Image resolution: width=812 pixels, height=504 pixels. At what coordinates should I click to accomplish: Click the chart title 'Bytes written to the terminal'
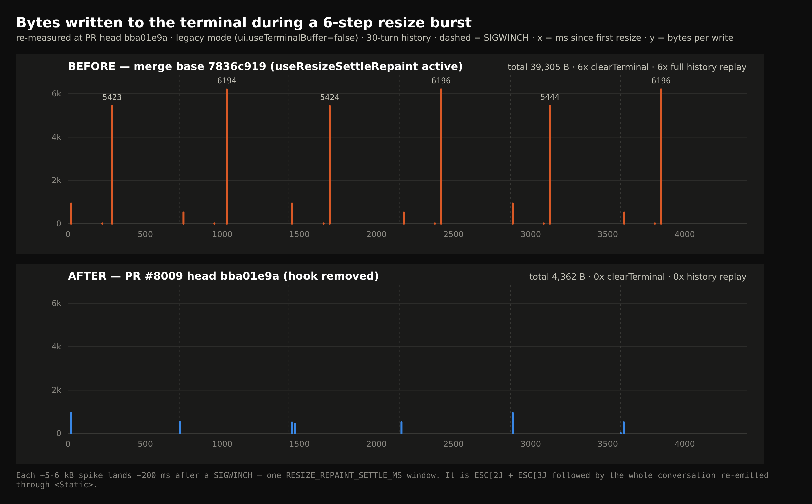[244, 23]
